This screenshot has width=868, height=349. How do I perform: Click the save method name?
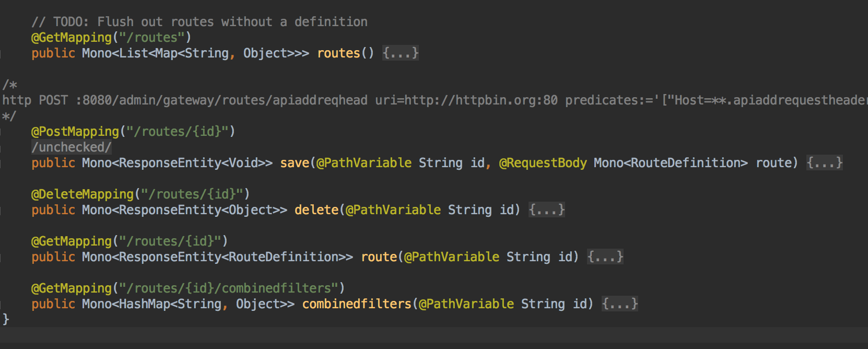click(x=295, y=163)
